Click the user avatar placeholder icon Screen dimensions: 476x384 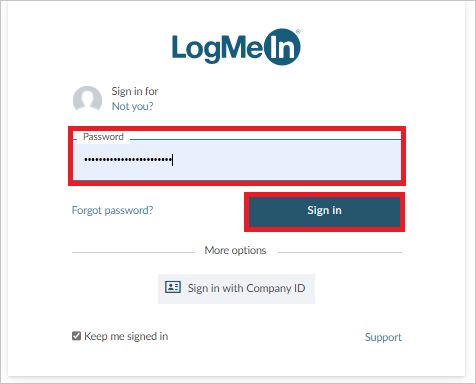[x=87, y=99]
